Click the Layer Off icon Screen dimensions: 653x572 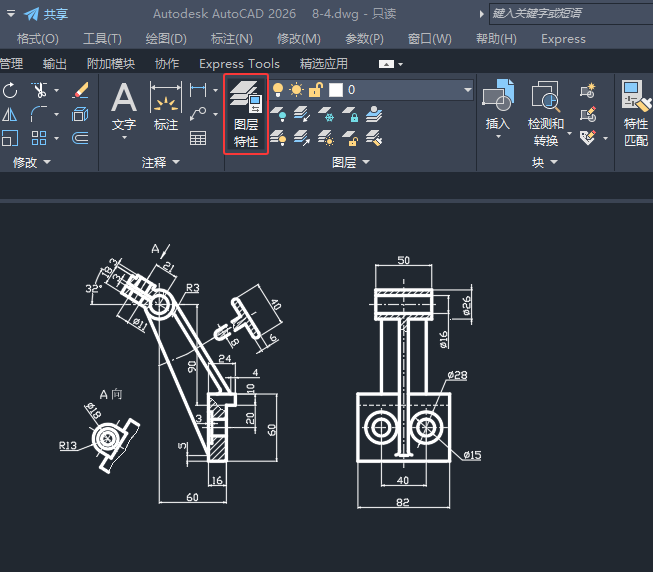click(x=279, y=114)
